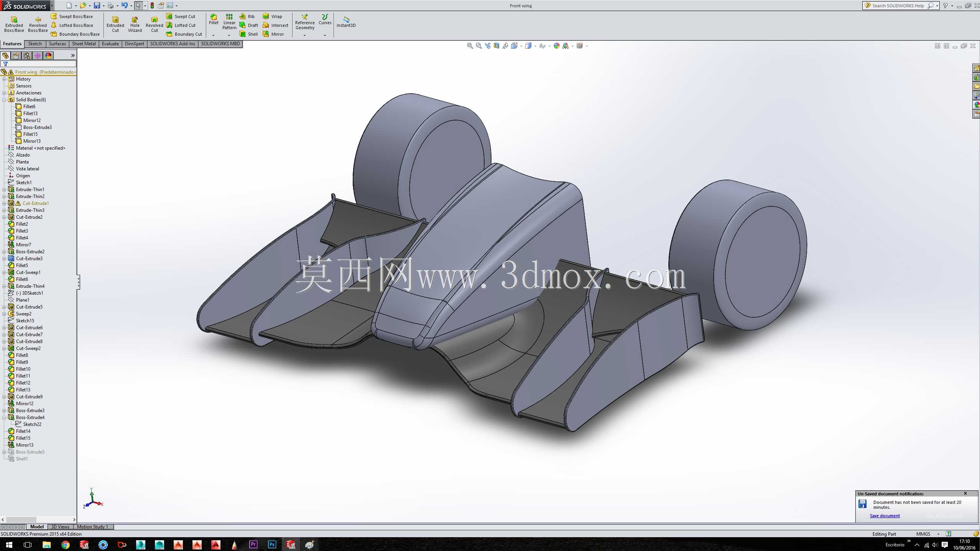
Task: Click the Intersect tool
Action: pos(276,25)
